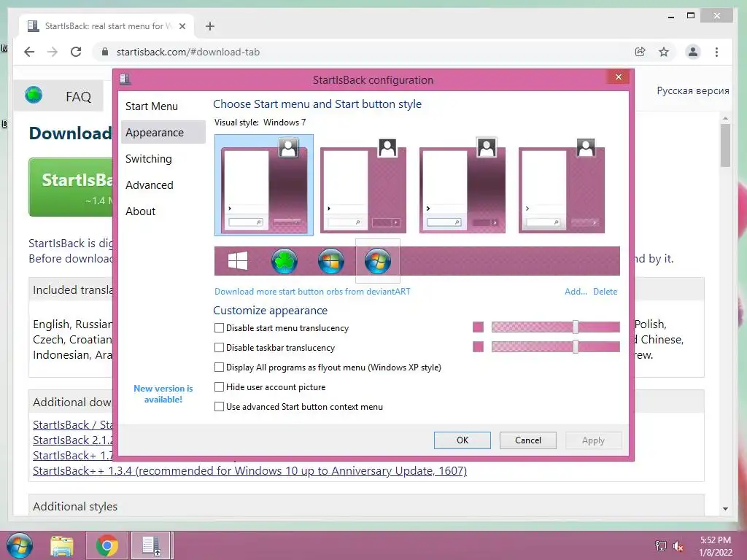The width and height of the screenshot is (747, 560).
Task: Open the Chrome profile avatar
Action: tap(693, 52)
